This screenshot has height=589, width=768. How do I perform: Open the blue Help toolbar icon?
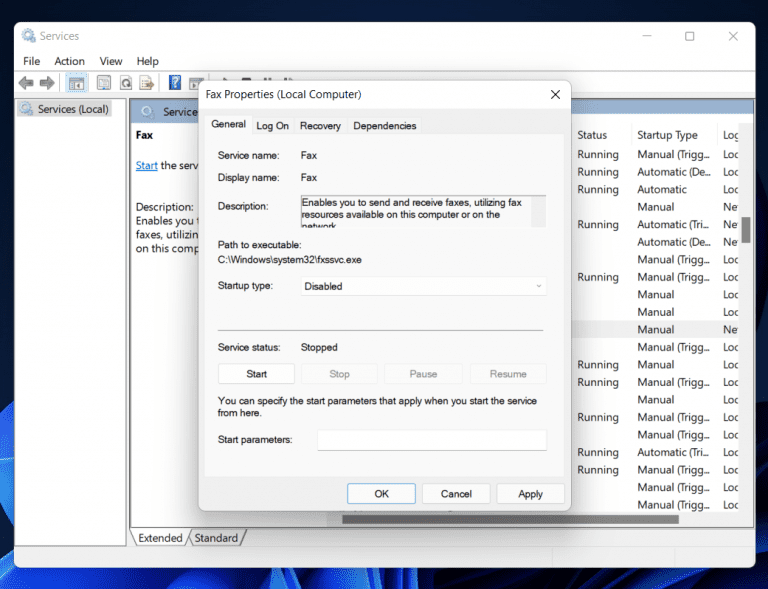click(x=175, y=83)
